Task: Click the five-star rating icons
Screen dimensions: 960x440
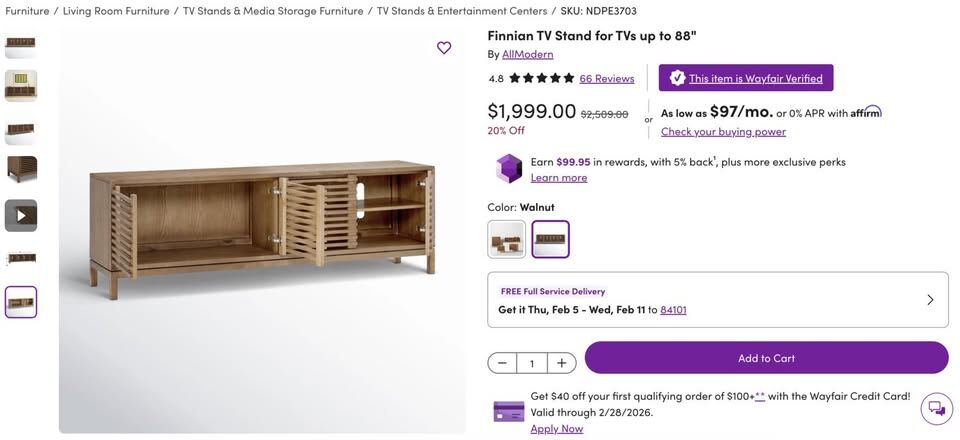Action: 541,78
